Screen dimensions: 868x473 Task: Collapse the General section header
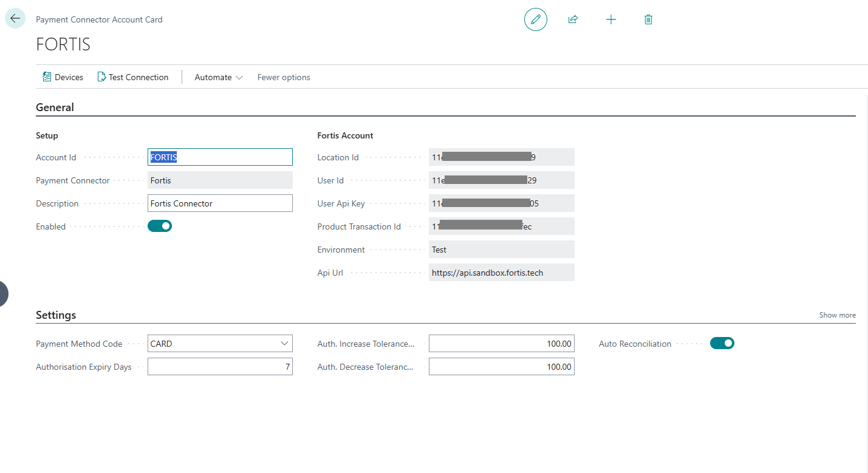pos(55,107)
